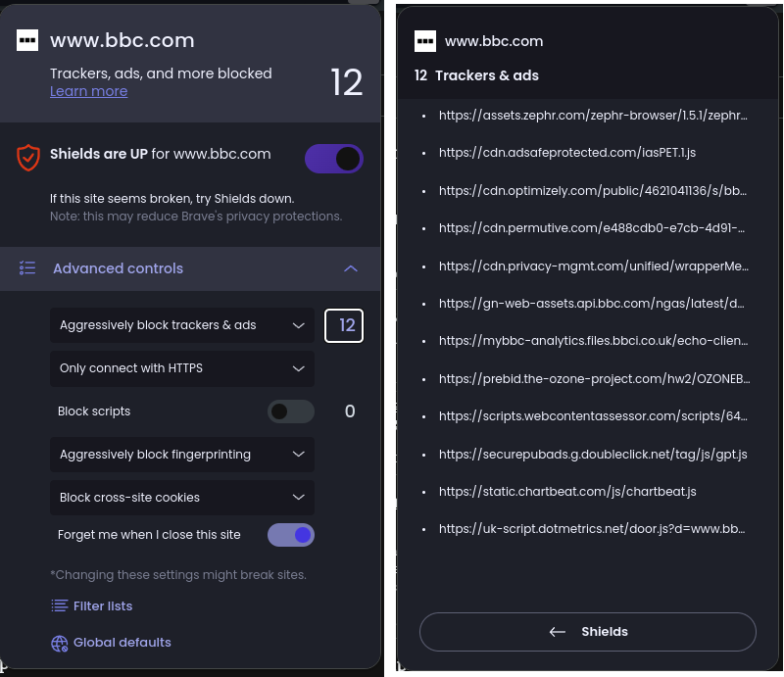Open the Block cross-site cookies dropdown
The height and width of the screenshot is (677, 784).
pos(182,498)
